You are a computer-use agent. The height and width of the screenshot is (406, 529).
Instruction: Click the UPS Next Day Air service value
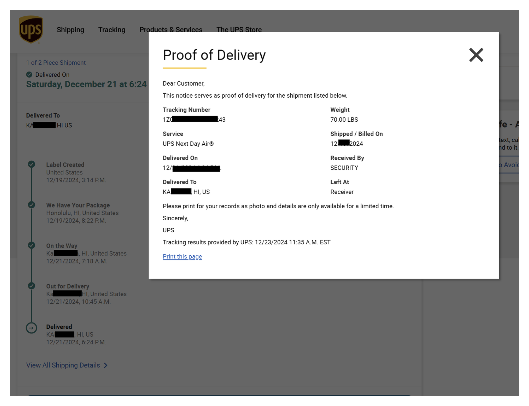coord(188,143)
